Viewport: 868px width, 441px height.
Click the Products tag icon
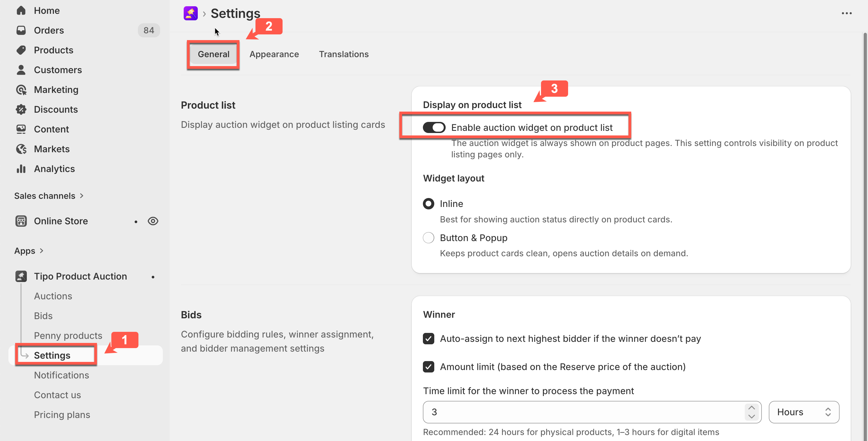tap(21, 50)
